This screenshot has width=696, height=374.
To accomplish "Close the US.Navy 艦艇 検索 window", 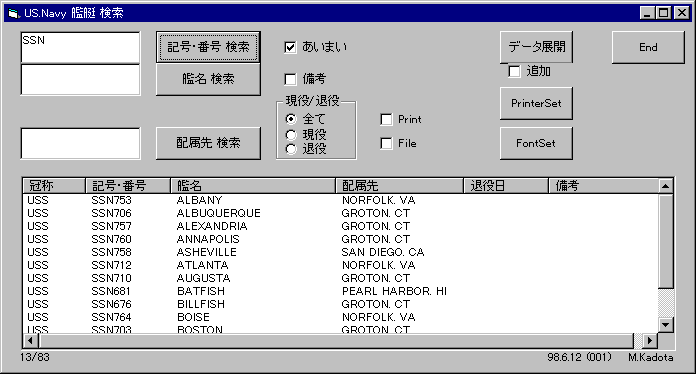I will [x=681, y=13].
